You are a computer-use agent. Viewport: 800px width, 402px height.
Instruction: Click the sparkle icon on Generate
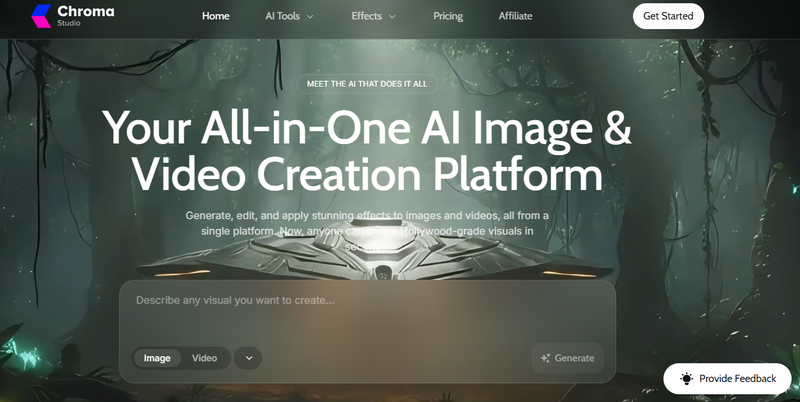click(545, 358)
